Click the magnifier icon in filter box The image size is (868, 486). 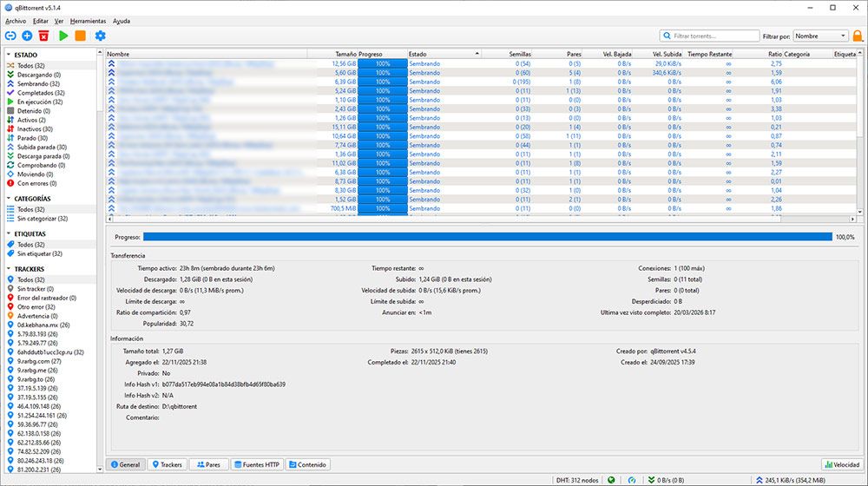(667, 36)
